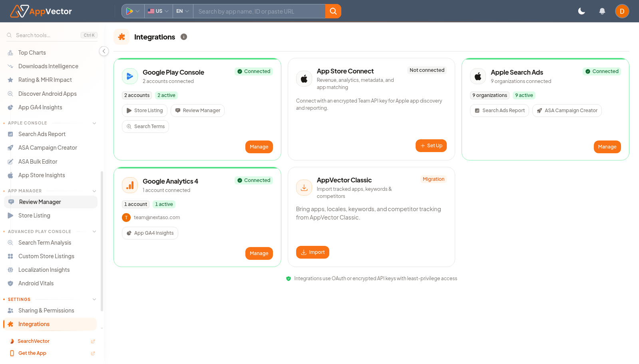Click the Store Listing play icon in sidebar
Screen dimensions: 639x364
coord(10,216)
